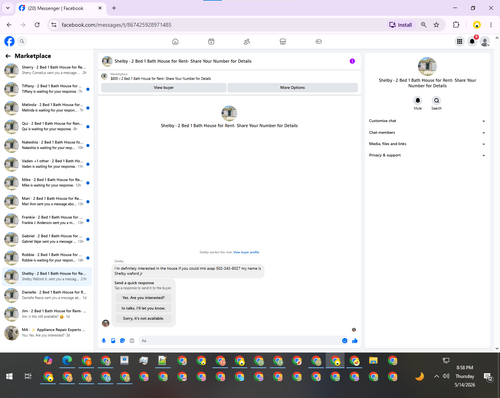Expand Customise chat section
The height and width of the screenshot is (398, 500).
pyautogui.click(x=427, y=121)
